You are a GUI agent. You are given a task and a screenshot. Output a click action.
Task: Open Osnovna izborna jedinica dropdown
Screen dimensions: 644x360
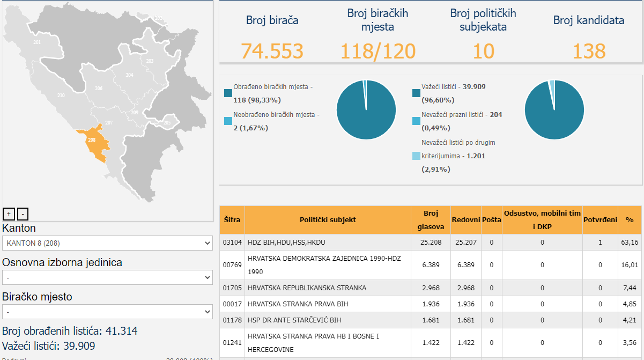pyautogui.click(x=108, y=277)
